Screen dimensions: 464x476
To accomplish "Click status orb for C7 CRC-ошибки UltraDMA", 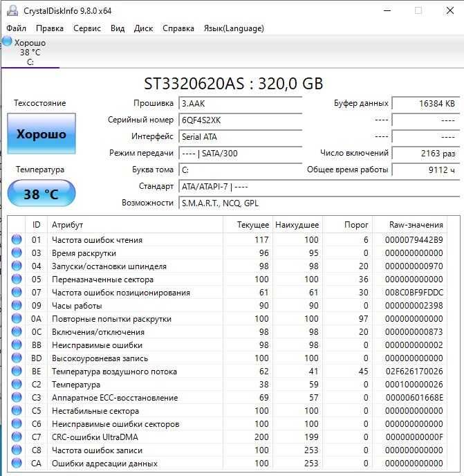I will tap(17, 437).
